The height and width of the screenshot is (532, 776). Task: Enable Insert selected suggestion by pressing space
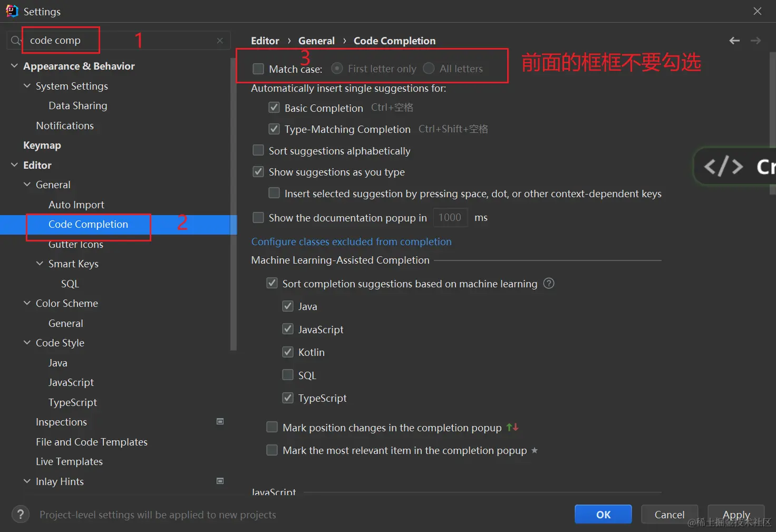274,193
